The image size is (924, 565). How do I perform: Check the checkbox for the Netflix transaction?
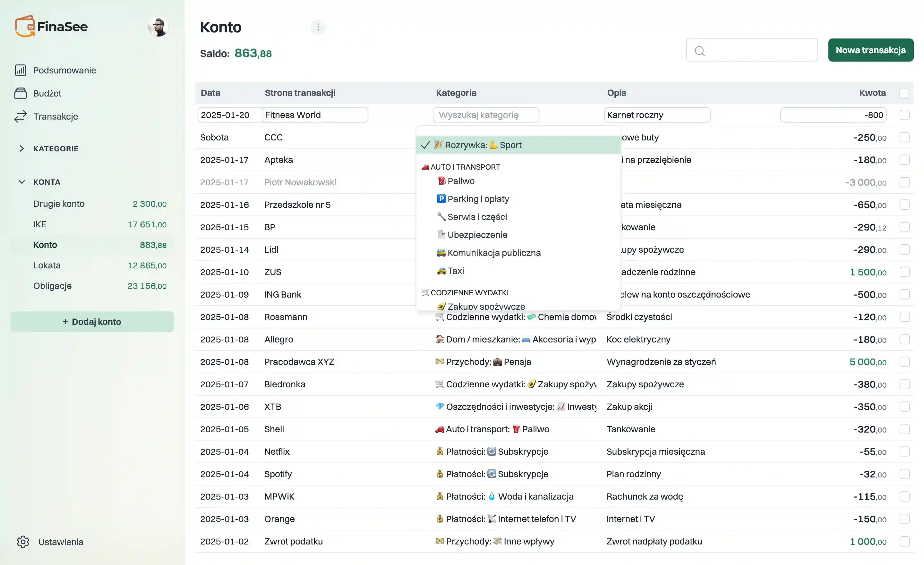(904, 451)
